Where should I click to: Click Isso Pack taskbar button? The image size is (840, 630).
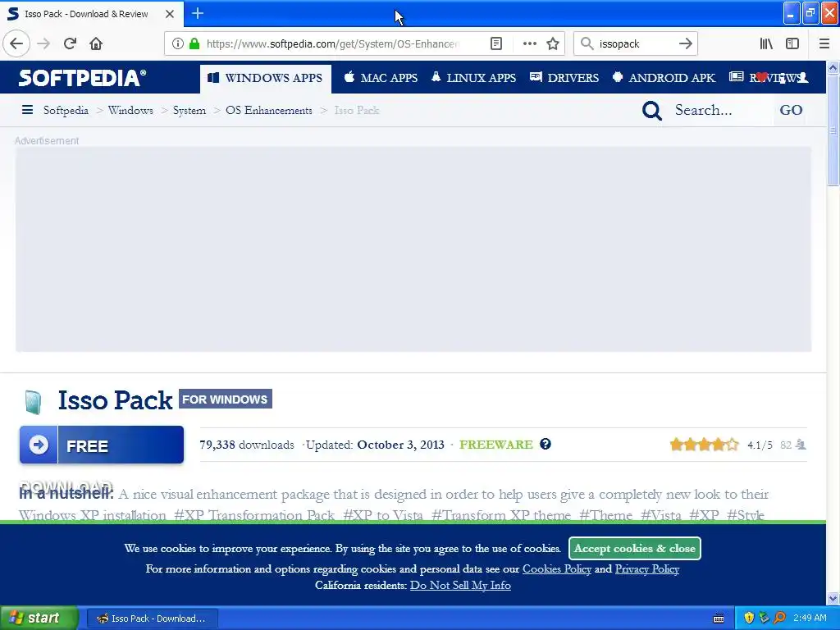tap(152, 619)
